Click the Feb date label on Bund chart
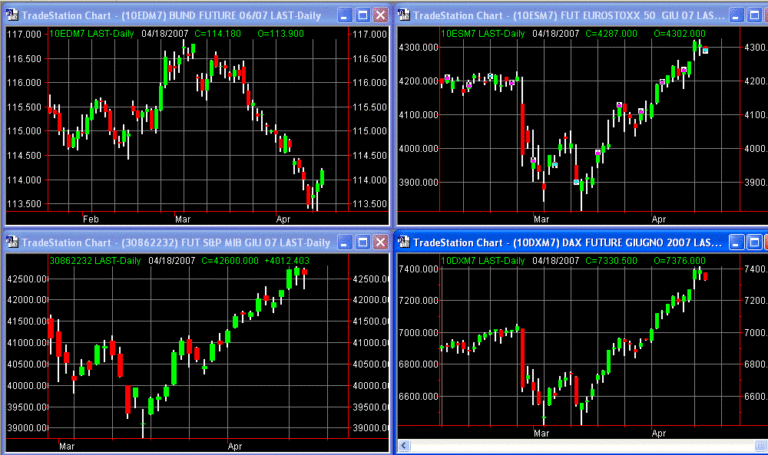 [x=91, y=217]
